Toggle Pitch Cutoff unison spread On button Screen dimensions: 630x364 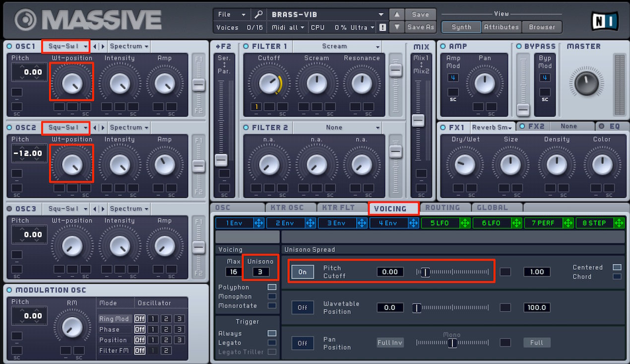[x=303, y=272]
